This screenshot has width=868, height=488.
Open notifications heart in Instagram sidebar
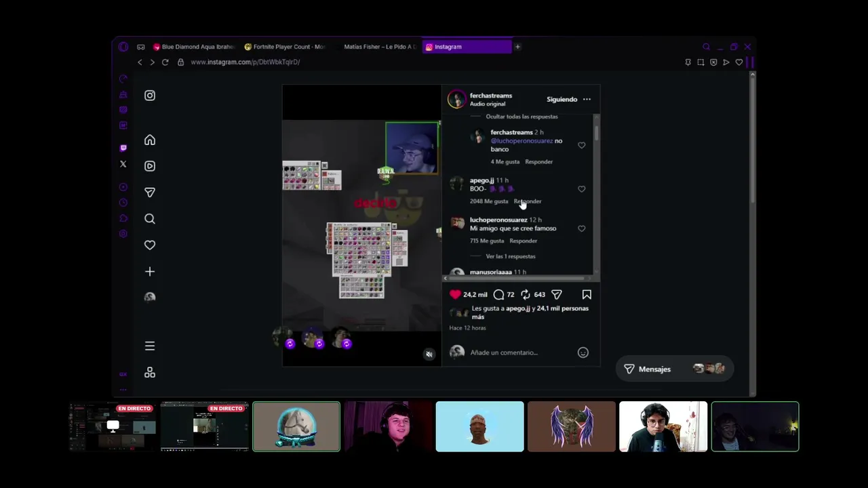click(x=150, y=245)
